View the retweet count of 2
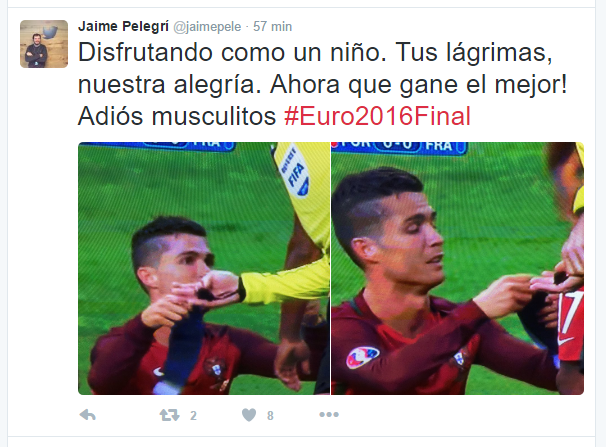 coord(193,416)
